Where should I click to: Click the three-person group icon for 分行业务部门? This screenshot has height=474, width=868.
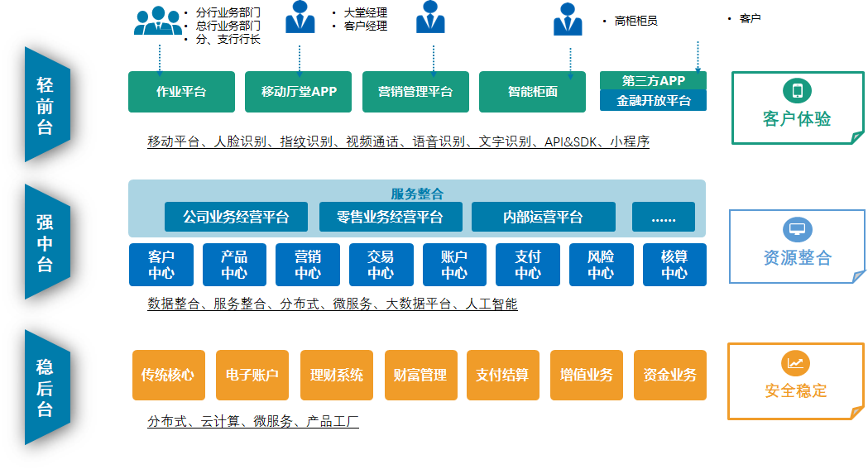(x=158, y=21)
